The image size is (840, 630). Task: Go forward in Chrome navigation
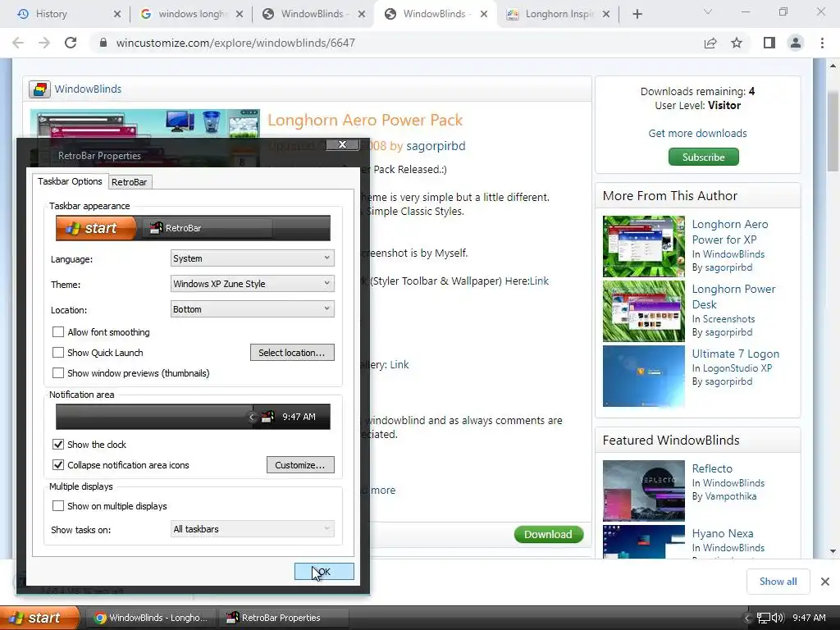(44, 43)
